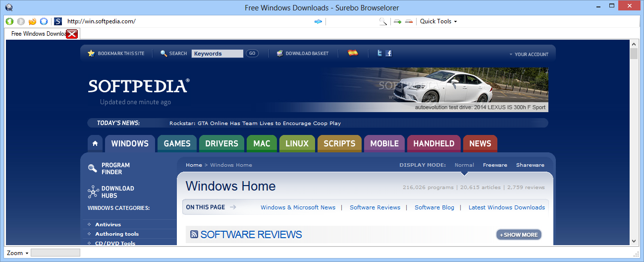Screen dimensions: 644x262
Task: Click the URL address bar
Action: coord(188,21)
